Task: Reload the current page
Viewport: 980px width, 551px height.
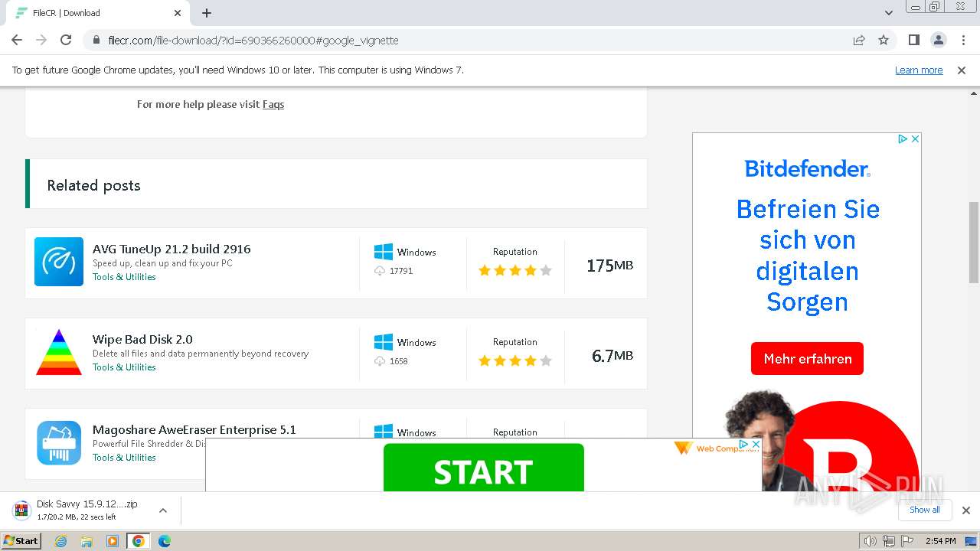Action: tap(66, 40)
